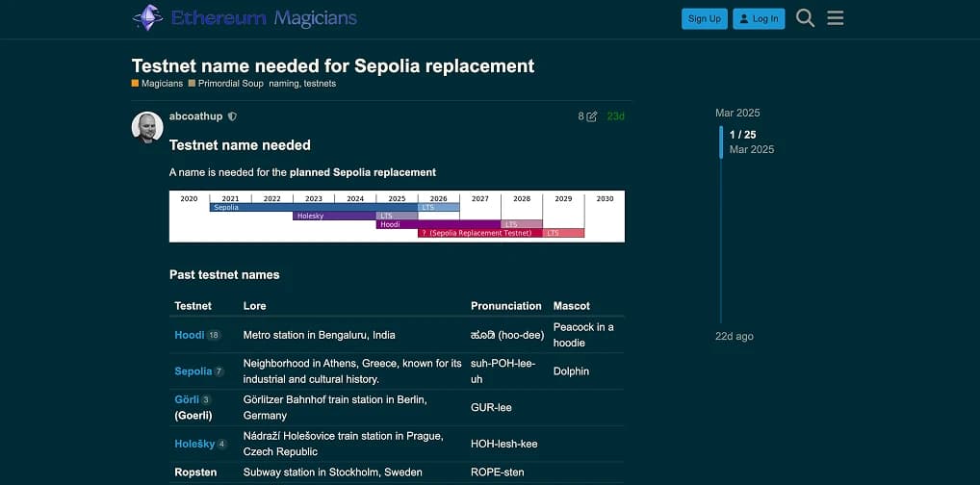Open the search magnifier icon
Screen dimensions: 980x485
pos(805,18)
